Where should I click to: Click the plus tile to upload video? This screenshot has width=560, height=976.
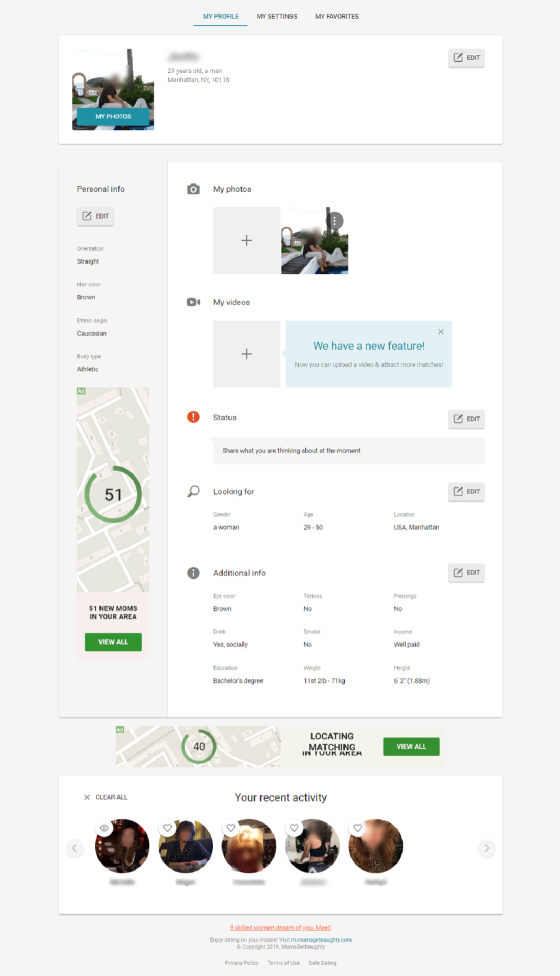click(x=246, y=354)
